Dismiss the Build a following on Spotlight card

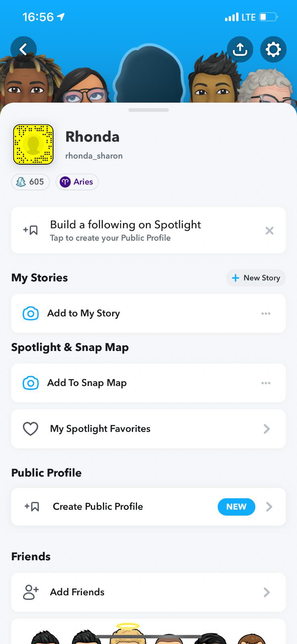269,231
